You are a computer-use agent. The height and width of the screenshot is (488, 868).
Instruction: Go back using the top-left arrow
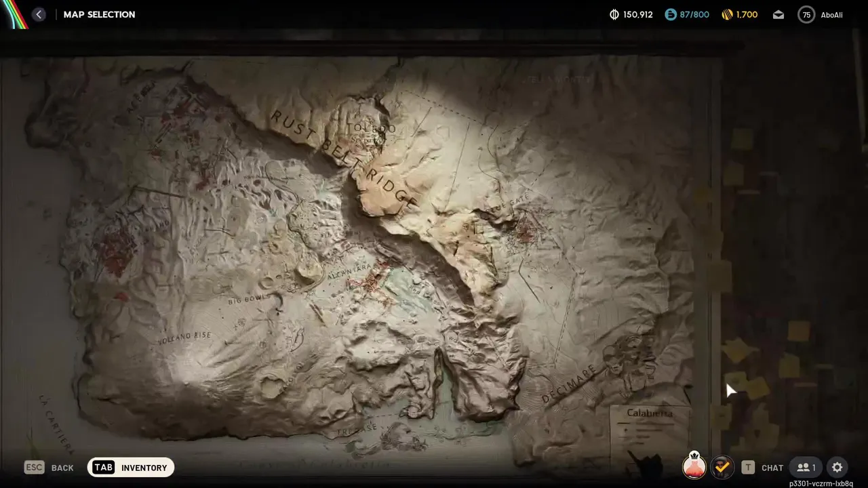pos(39,14)
